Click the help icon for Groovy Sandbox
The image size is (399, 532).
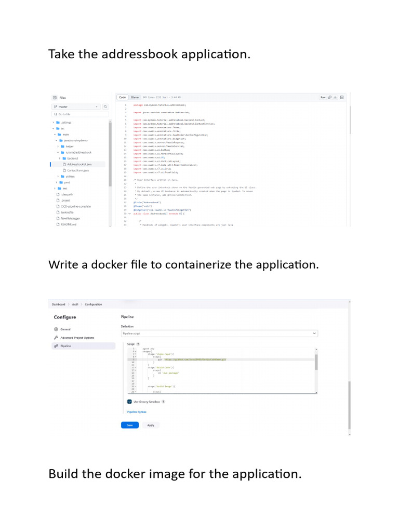pos(163,402)
